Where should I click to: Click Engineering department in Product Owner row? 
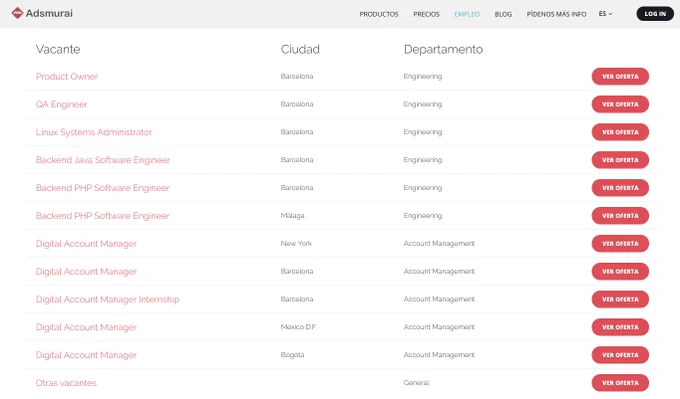(423, 76)
